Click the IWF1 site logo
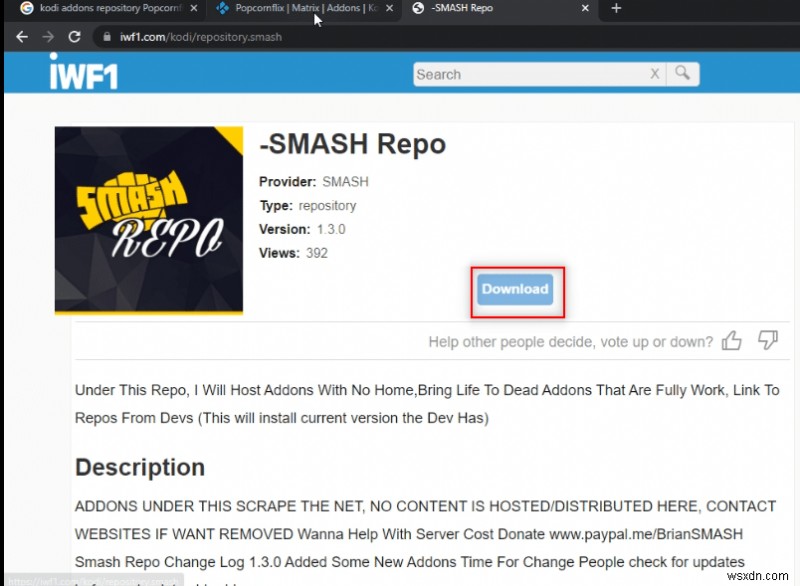The height and width of the screenshot is (586, 800). click(84, 72)
